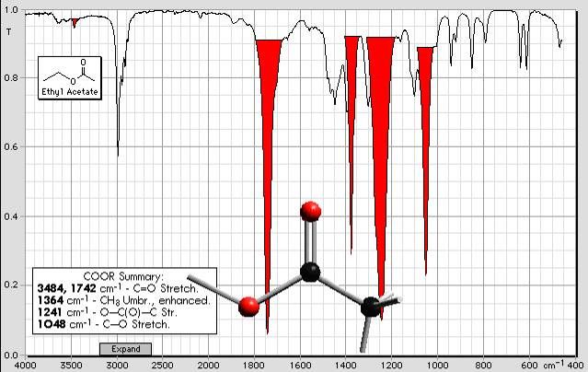Click the "1241 cm-1 - O-C(O)-C Str." line

(108, 312)
